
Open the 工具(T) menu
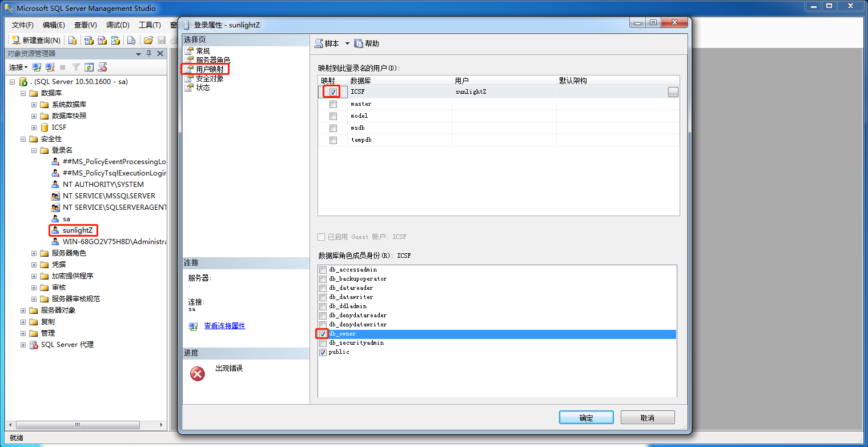pos(150,25)
